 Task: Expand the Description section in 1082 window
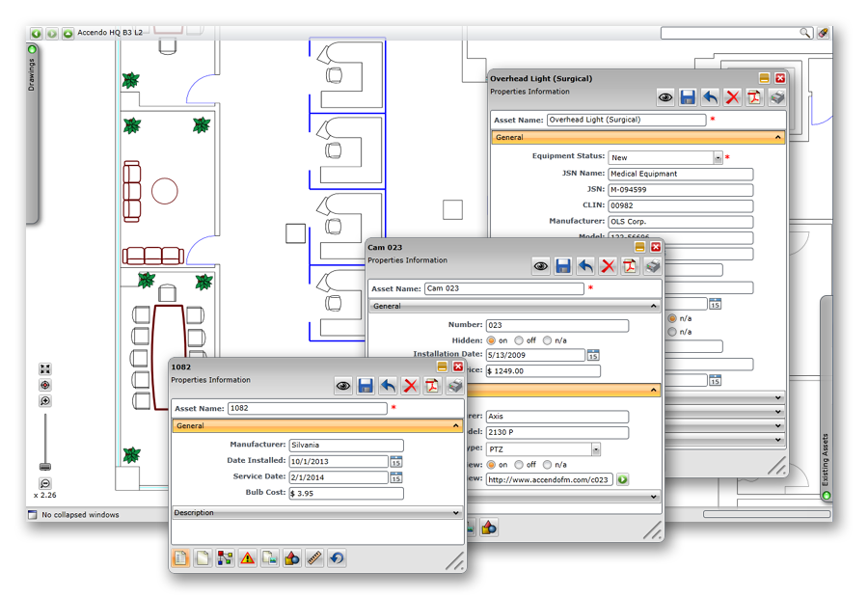[x=317, y=513]
